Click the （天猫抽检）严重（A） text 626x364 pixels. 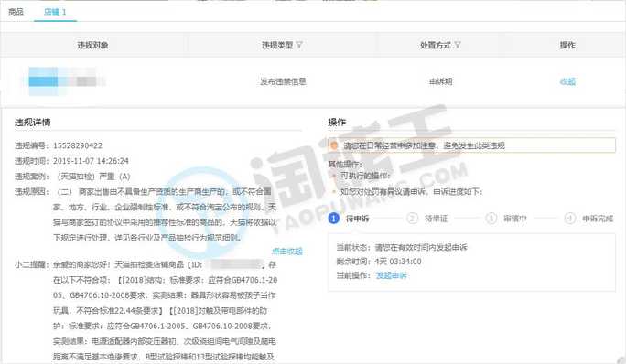pos(94,177)
